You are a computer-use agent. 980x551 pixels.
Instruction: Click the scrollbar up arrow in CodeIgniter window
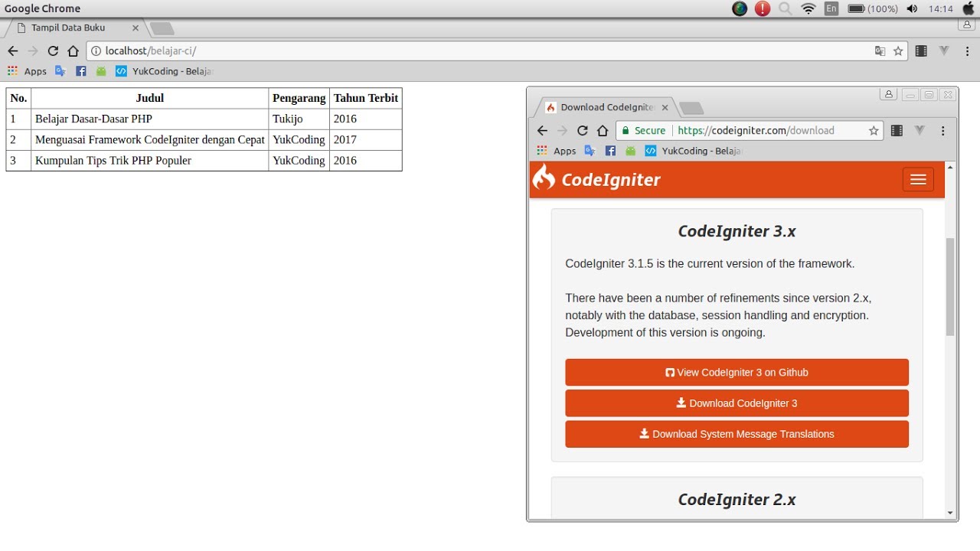tap(950, 167)
